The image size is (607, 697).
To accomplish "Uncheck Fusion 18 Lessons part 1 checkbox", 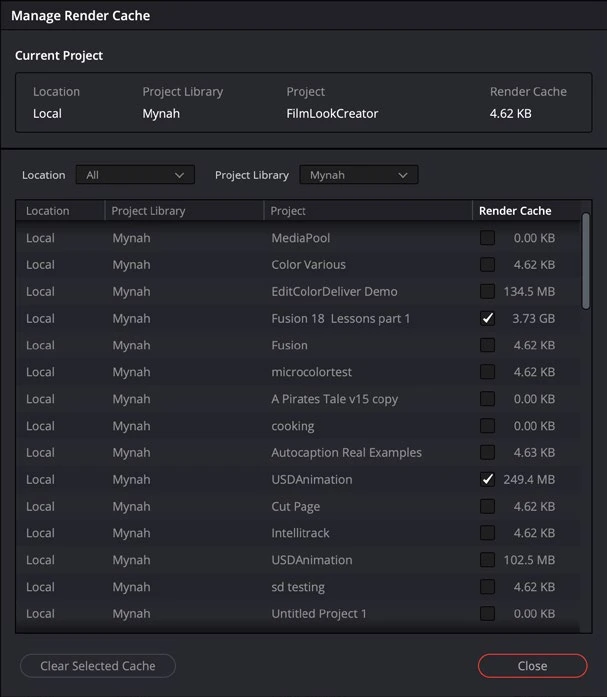I will pos(487,318).
